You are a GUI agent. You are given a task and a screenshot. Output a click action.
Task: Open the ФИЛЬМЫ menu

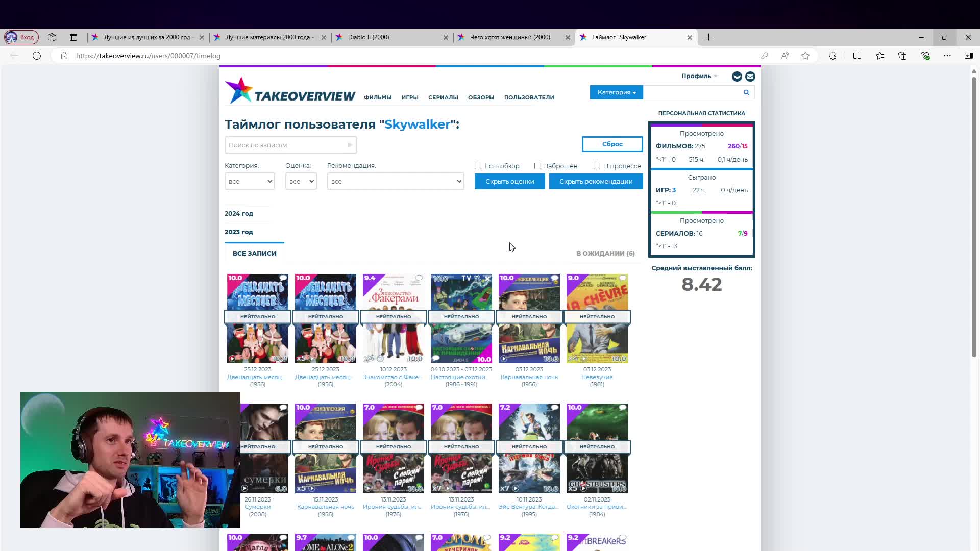coord(378,97)
